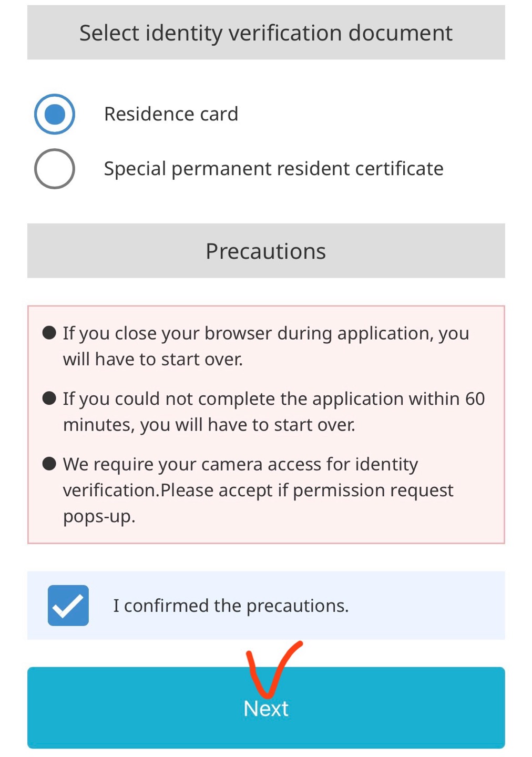Viewport: 532px width, 757px height.
Task: Click the 60 minutes time limit precaution
Action: pos(273,412)
